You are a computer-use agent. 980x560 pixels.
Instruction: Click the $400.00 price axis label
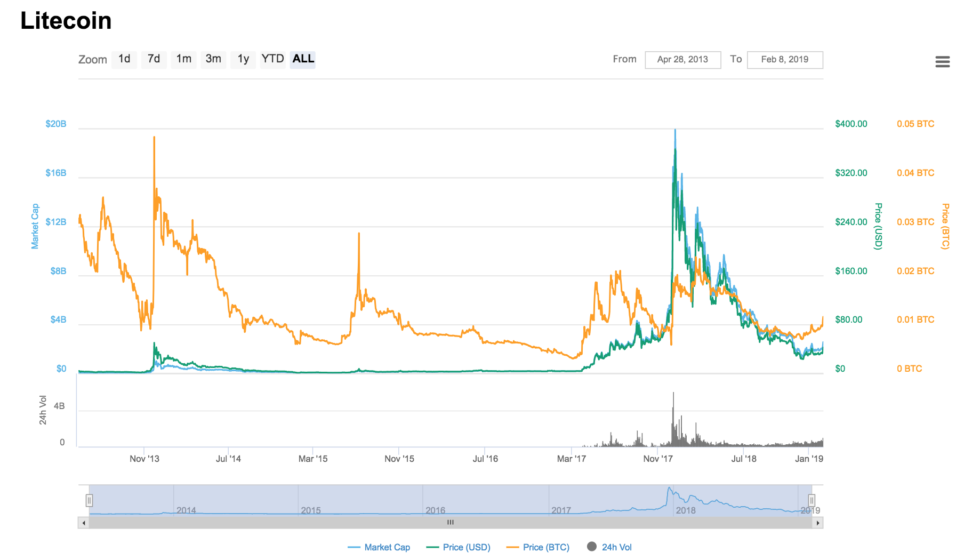point(851,124)
